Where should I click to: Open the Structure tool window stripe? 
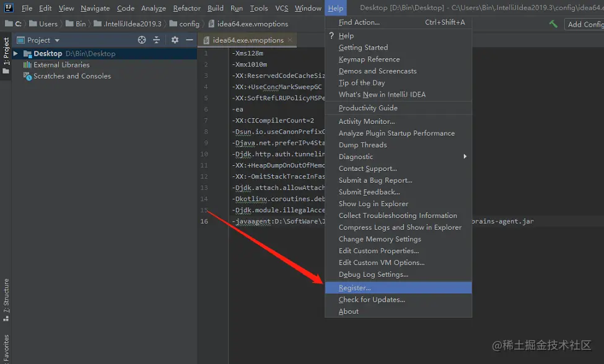[x=6, y=300]
